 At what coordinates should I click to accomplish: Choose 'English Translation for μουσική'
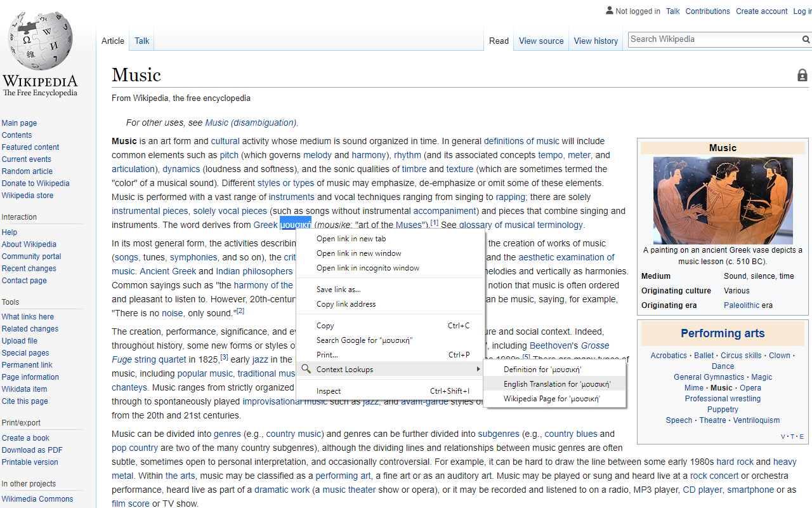[x=555, y=384]
